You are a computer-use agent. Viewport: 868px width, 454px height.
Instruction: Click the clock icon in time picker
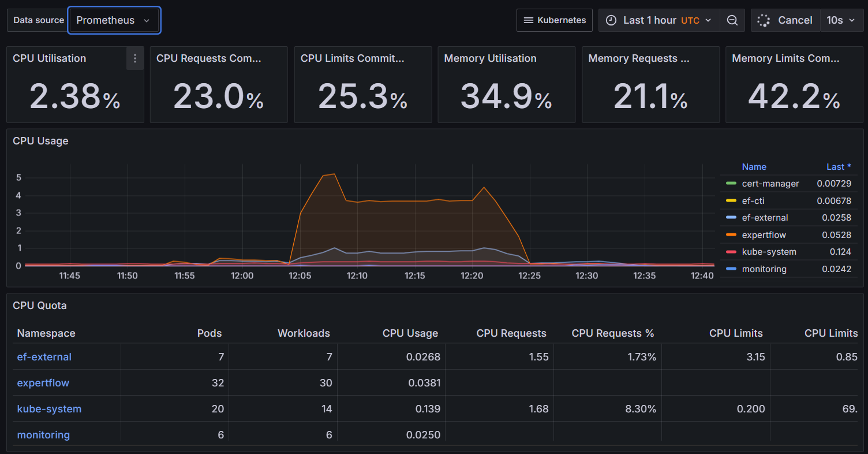tap(611, 20)
